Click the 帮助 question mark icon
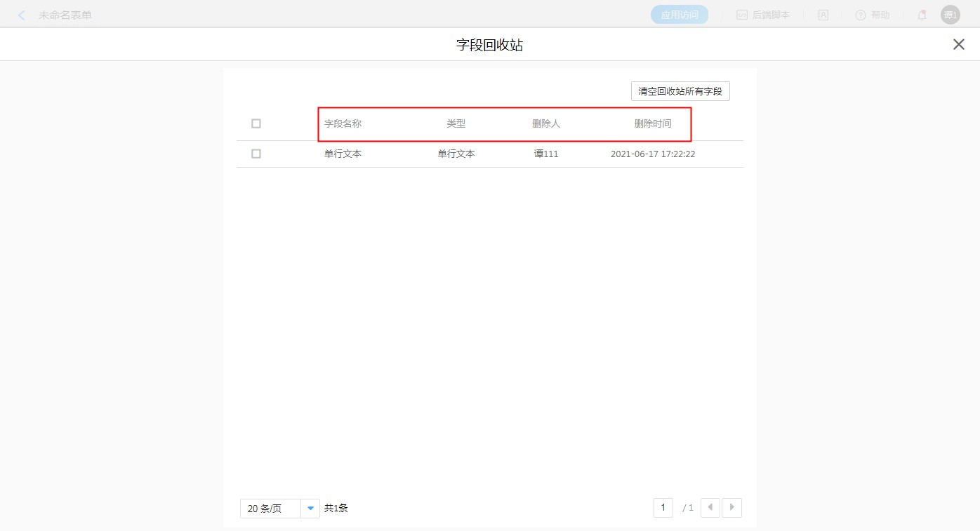The width and height of the screenshot is (980, 531). click(x=861, y=15)
